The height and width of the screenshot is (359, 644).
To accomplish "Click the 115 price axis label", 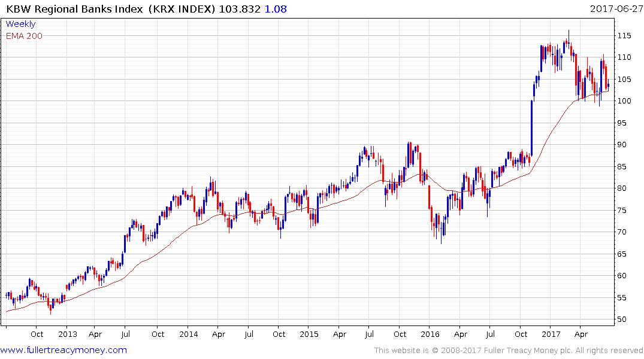I will pyautogui.click(x=624, y=36).
